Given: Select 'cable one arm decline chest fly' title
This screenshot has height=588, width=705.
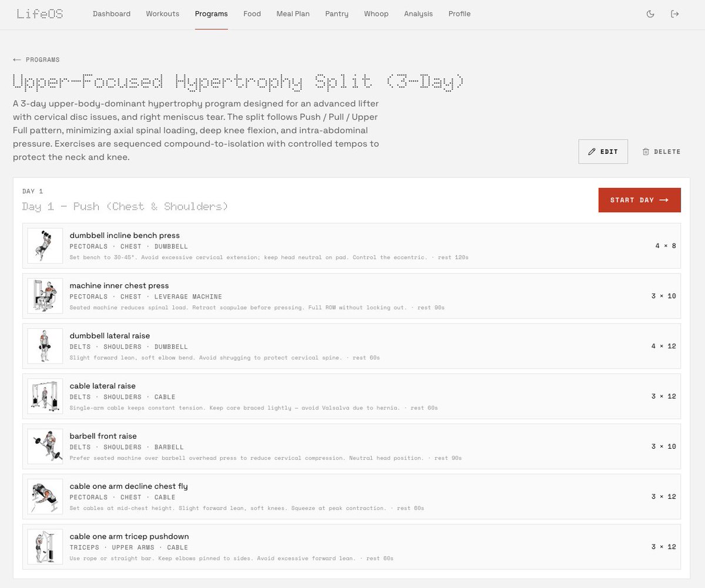Looking at the screenshot, I should [x=129, y=486].
